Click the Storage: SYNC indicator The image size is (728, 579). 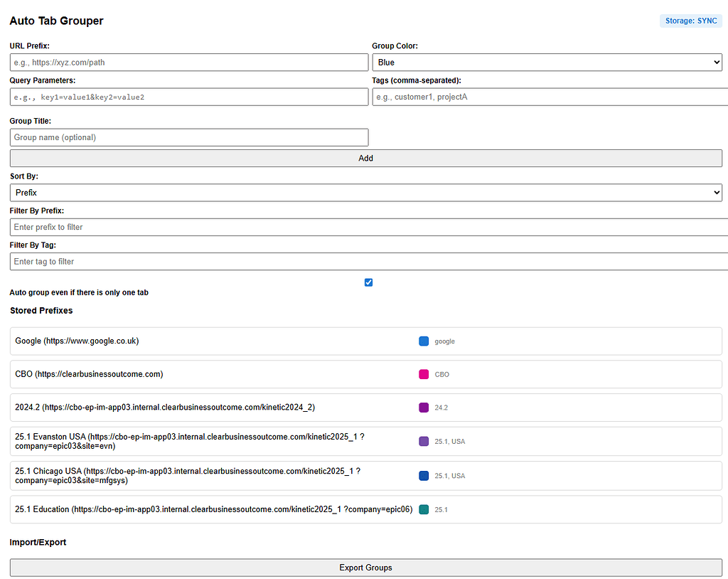(690, 21)
